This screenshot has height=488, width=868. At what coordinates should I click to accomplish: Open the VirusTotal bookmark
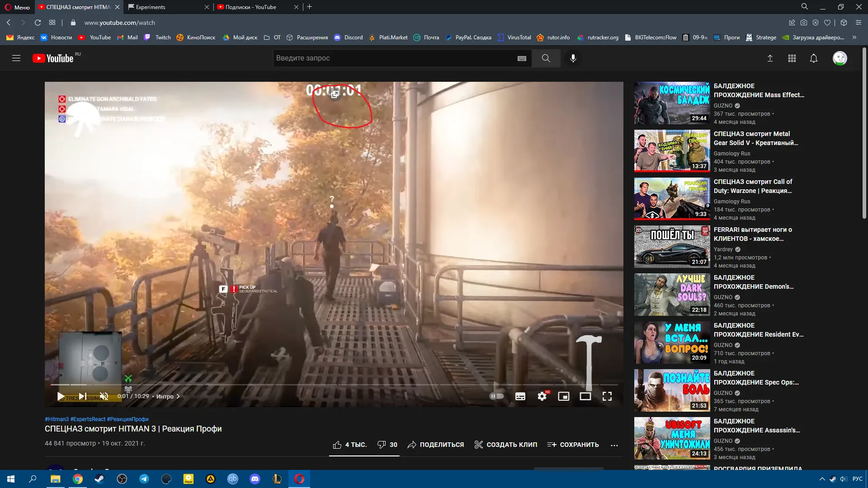pos(514,38)
